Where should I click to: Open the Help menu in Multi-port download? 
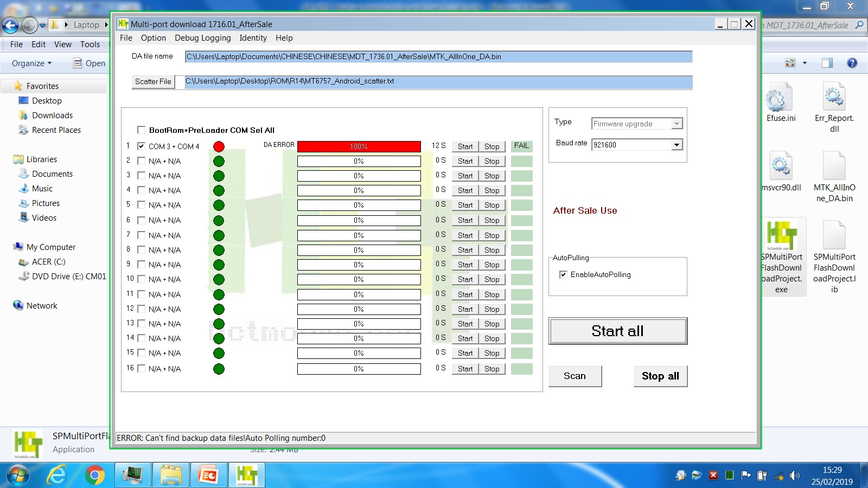[x=284, y=38]
